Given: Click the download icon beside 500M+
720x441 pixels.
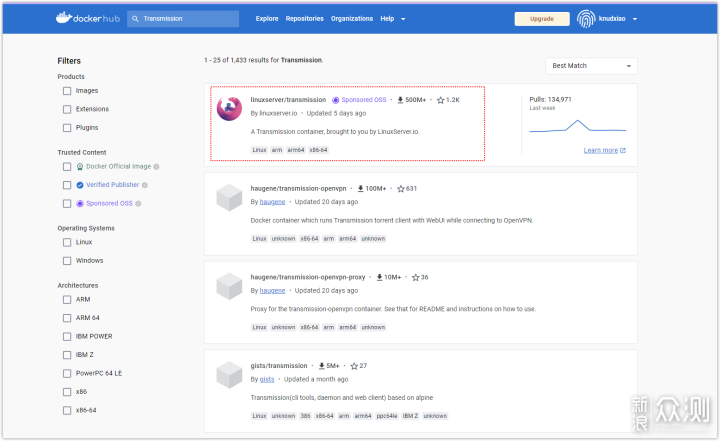Looking at the screenshot, I should point(400,100).
